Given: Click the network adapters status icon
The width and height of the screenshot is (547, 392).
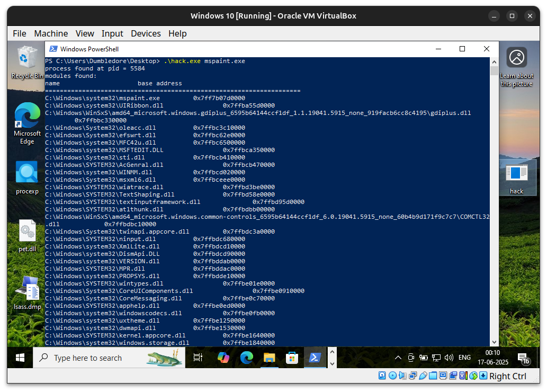Looking at the screenshot, I should (x=413, y=376).
